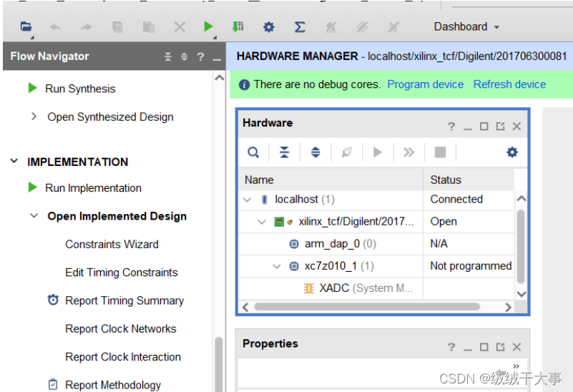Open the Dashboard dropdown

point(466,26)
